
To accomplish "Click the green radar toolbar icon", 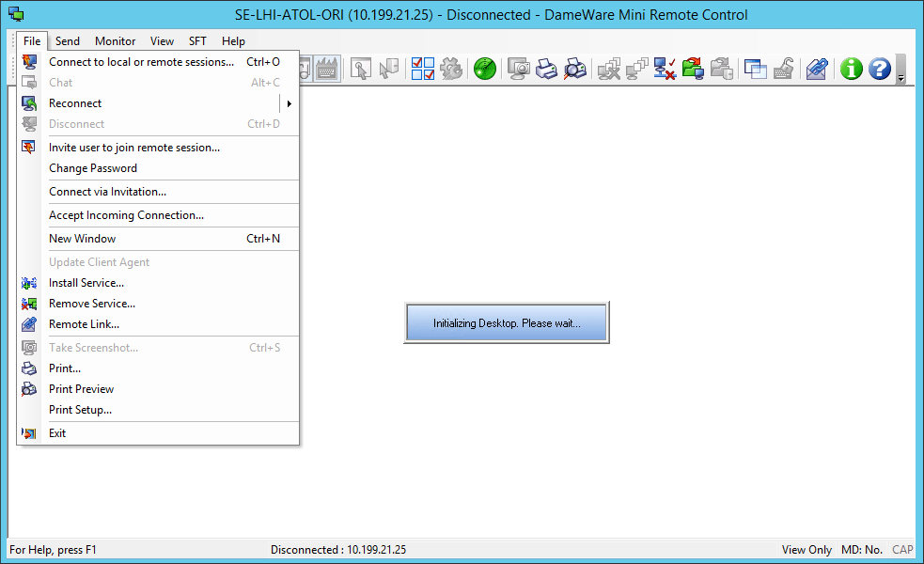I will (485, 69).
